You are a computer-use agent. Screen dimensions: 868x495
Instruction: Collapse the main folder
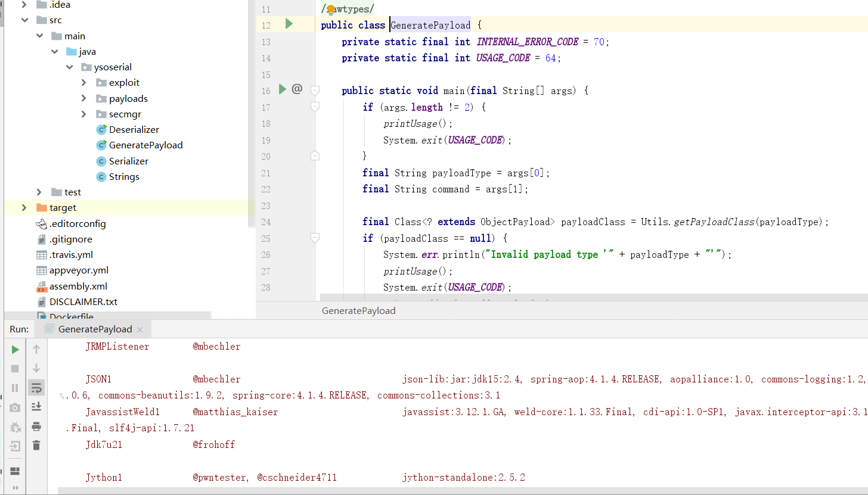click(x=39, y=36)
